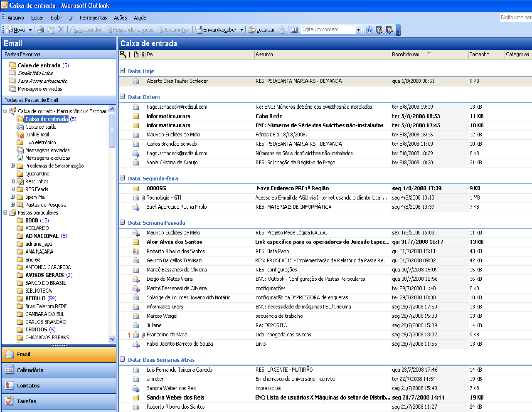Open Emails Não Lidos favorite folder
Screen dimensions: 532x412
click(x=35, y=73)
